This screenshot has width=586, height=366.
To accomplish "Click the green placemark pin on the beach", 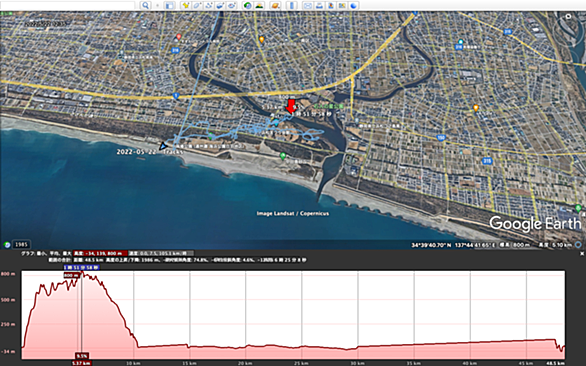I will (x=283, y=156).
